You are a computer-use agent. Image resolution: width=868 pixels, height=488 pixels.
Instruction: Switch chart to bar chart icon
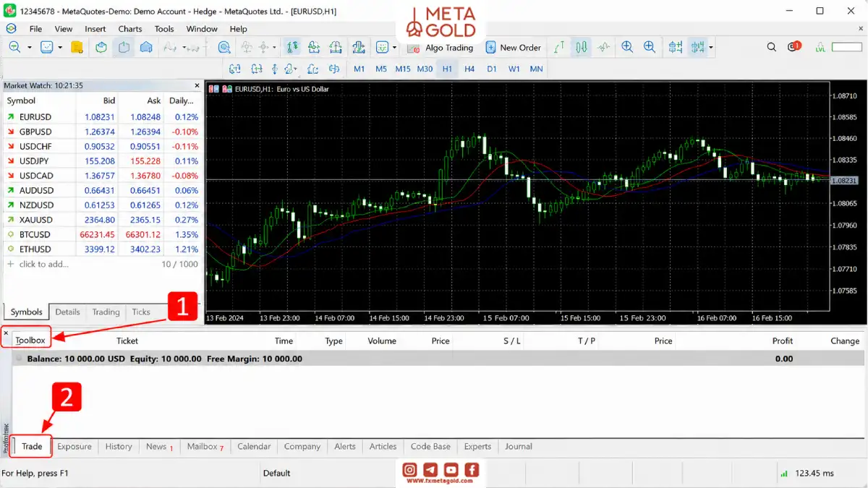(x=559, y=47)
